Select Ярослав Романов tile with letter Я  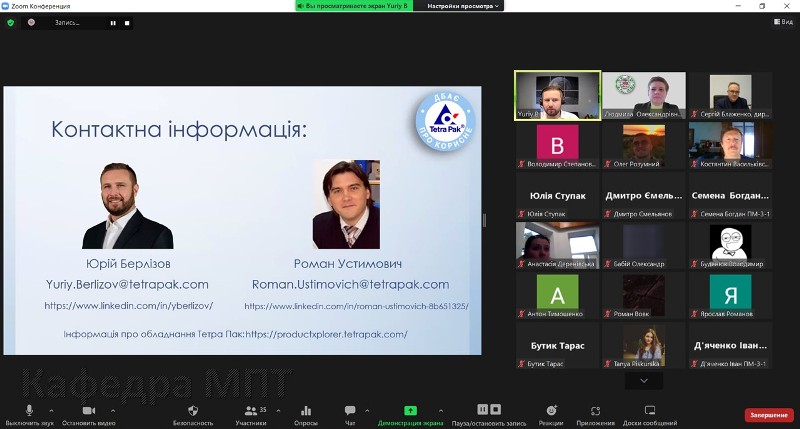(x=730, y=295)
